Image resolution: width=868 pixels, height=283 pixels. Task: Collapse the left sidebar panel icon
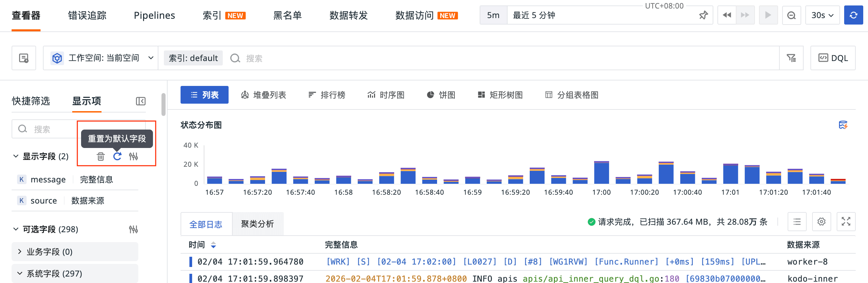(x=141, y=101)
